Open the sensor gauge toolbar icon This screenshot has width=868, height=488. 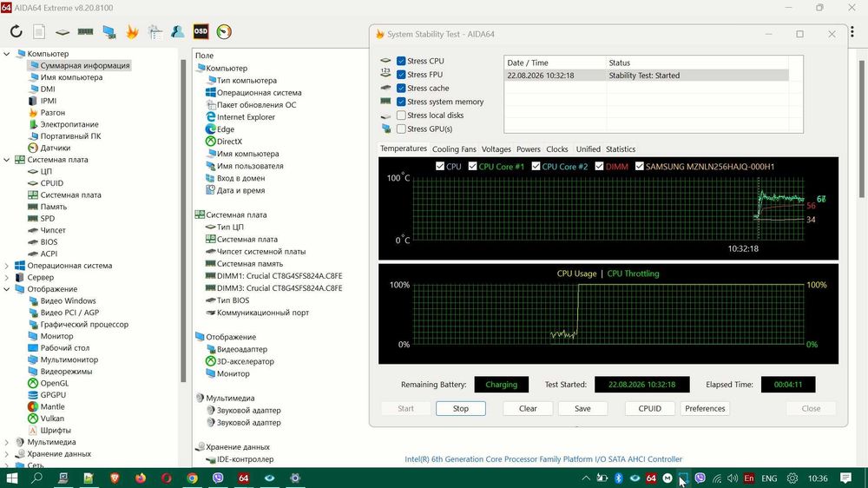(x=224, y=31)
